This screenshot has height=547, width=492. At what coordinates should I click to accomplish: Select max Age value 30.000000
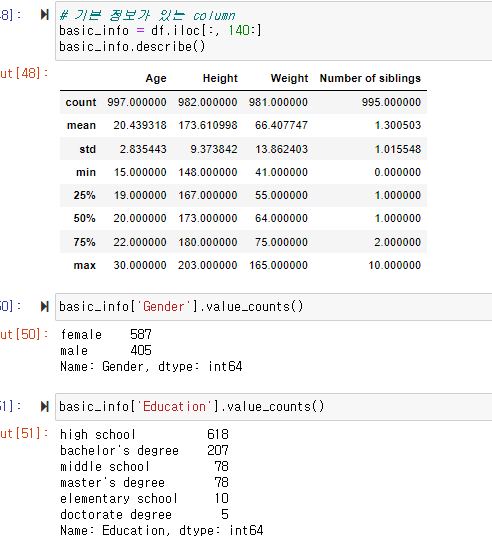point(140,265)
